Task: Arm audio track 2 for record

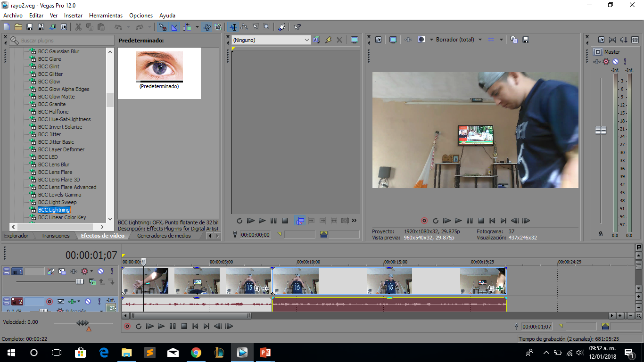Action: click(x=50, y=301)
